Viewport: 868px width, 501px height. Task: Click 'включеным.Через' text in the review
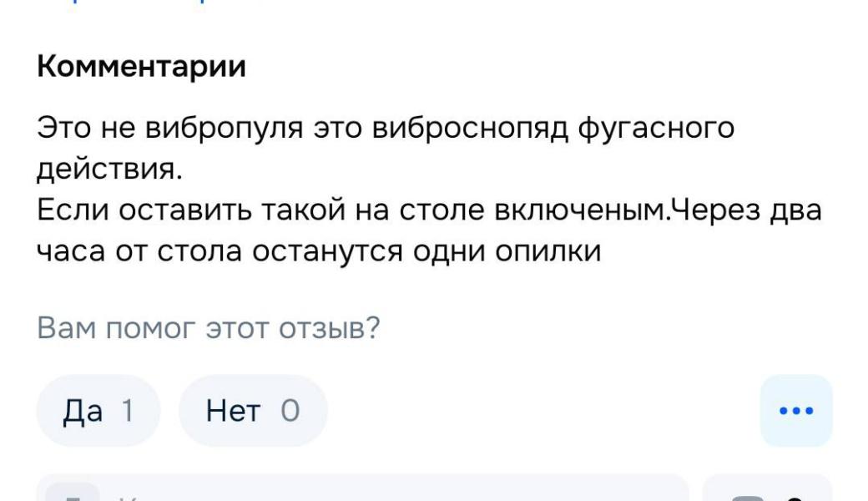click(x=627, y=210)
